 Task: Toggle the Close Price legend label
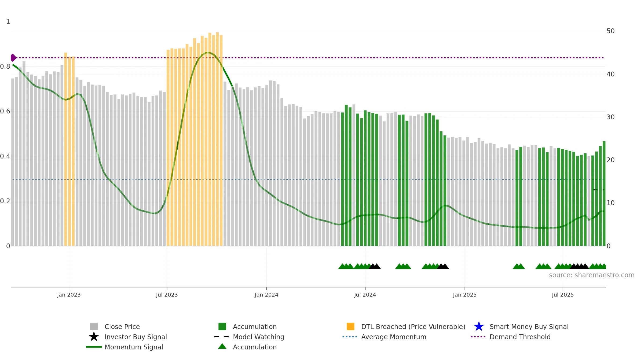click(122, 327)
